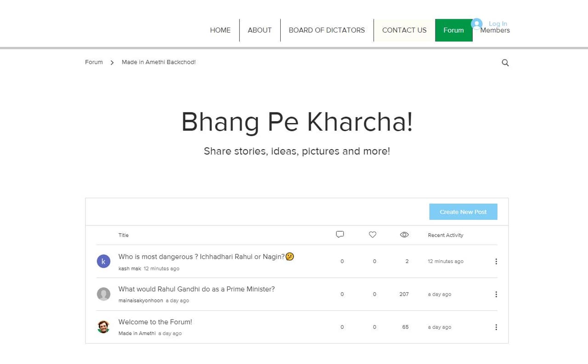Click the Made in Amethi author avatar
This screenshot has width=588, height=364.
pyautogui.click(x=103, y=327)
